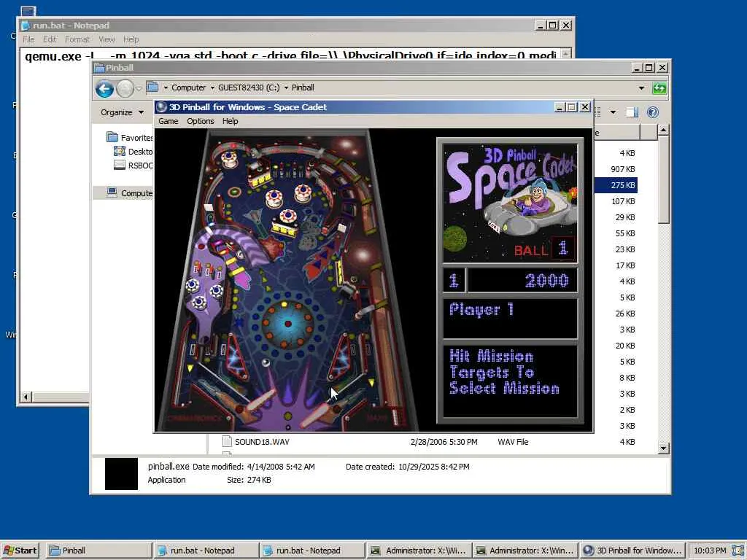Click the Start button
Image resolution: width=747 pixels, height=560 pixels.
pyautogui.click(x=20, y=551)
